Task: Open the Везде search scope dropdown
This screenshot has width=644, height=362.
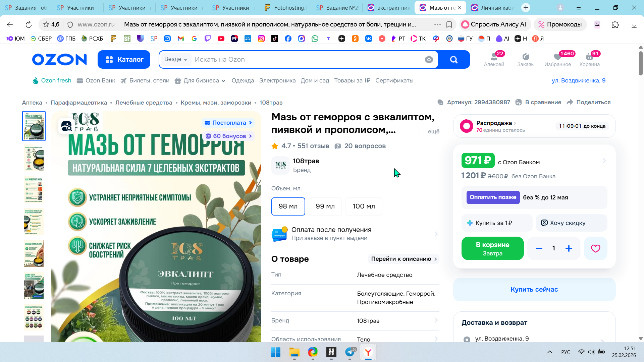Action: point(175,59)
